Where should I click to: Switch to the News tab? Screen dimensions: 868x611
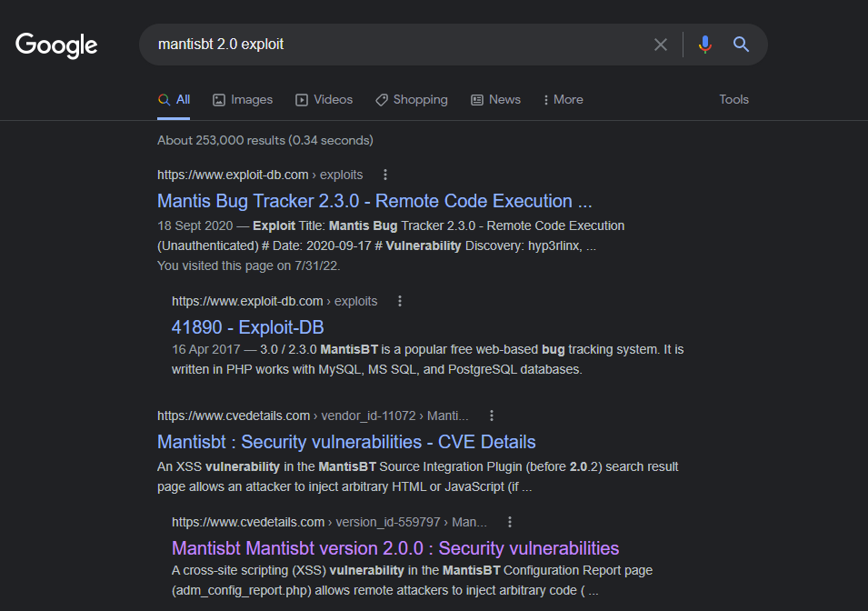coord(495,100)
